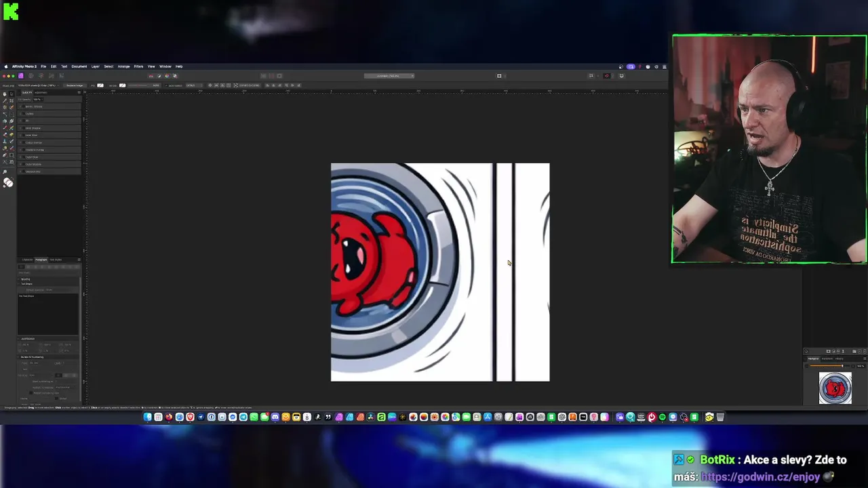Enable the Gaussian Blur effect checkbox
Screen dimensions: 868x488
23,171
